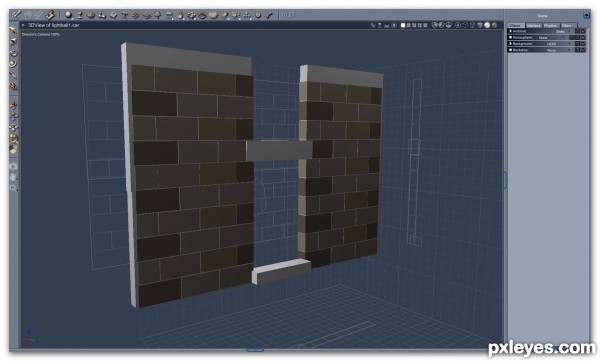Select the arrow selection tool

point(13,30)
